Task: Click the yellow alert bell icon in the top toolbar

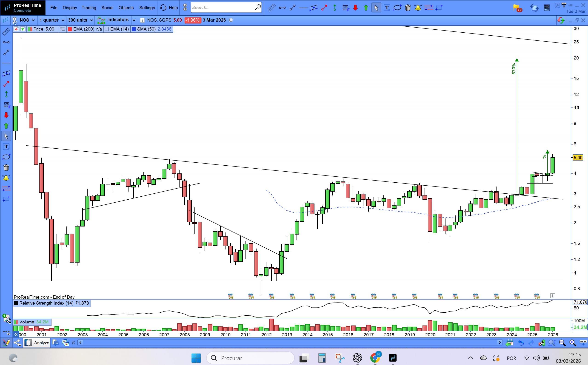Action: [418, 8]
